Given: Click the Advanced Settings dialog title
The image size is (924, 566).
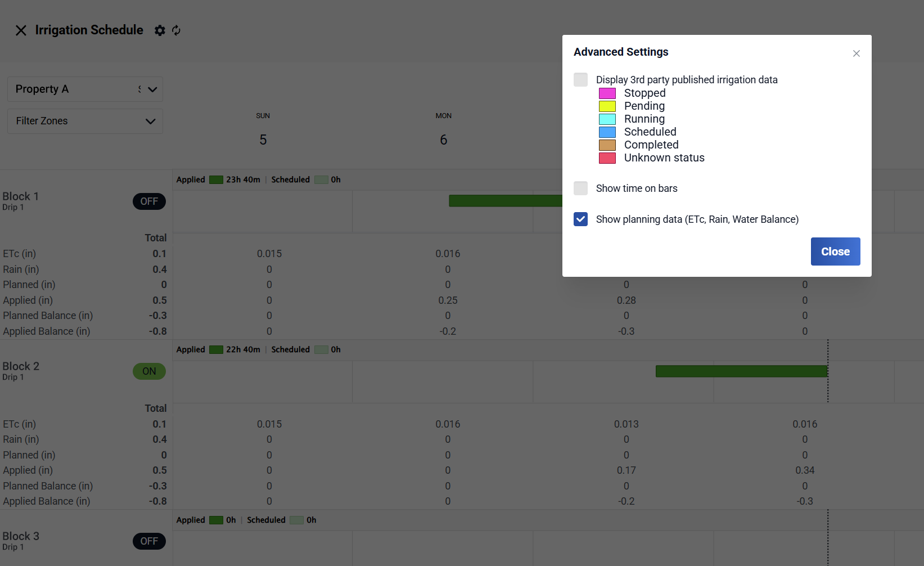Looking at the screenshot, I should tap(621, 52).
